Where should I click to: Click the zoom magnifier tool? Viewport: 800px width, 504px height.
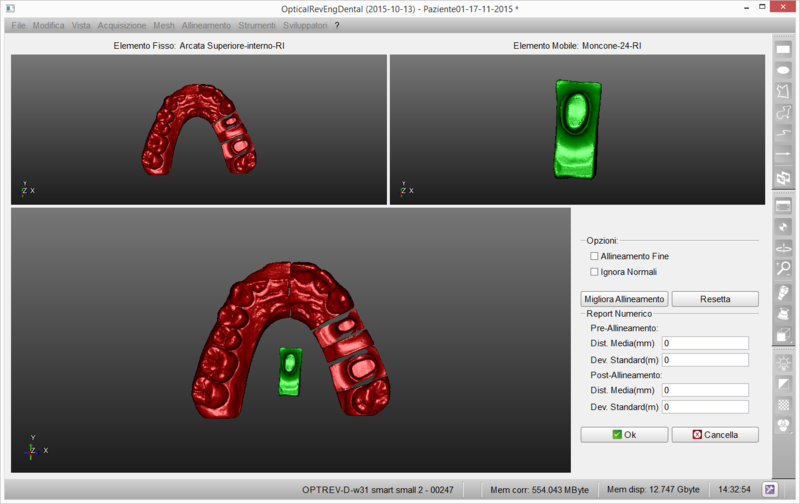pyautogui.click(x=784, y=268)
